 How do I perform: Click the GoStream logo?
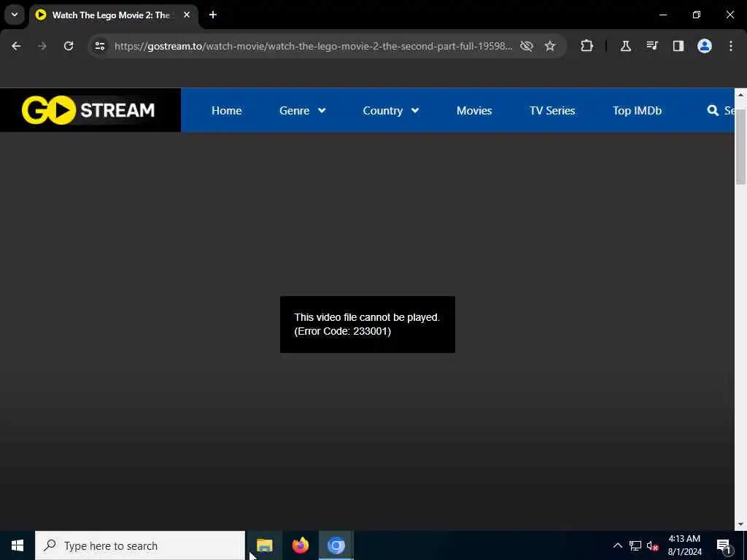(88, 110)
